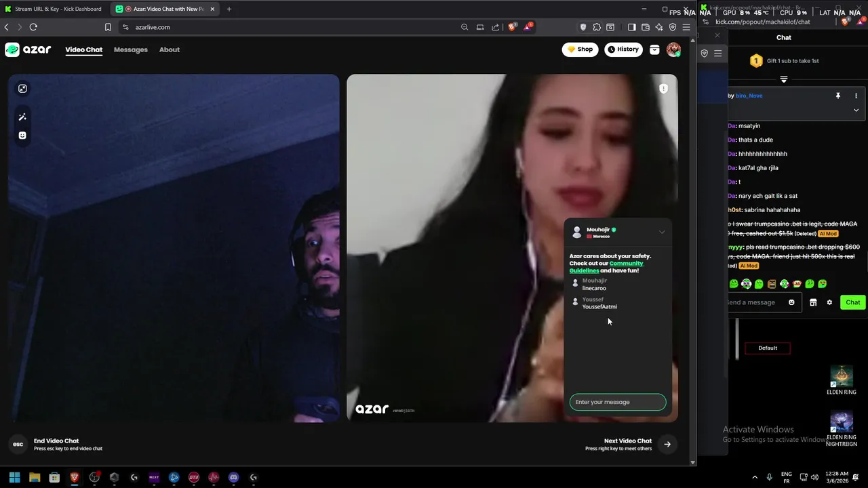
Task: Click the linecaroo Instagram handle text
Action: pos(594,288)
